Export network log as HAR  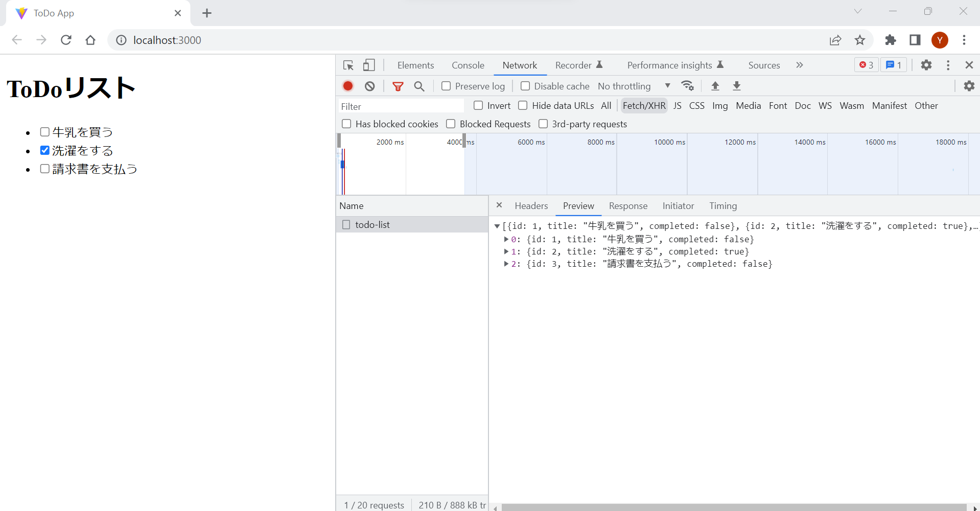point(736,86)
